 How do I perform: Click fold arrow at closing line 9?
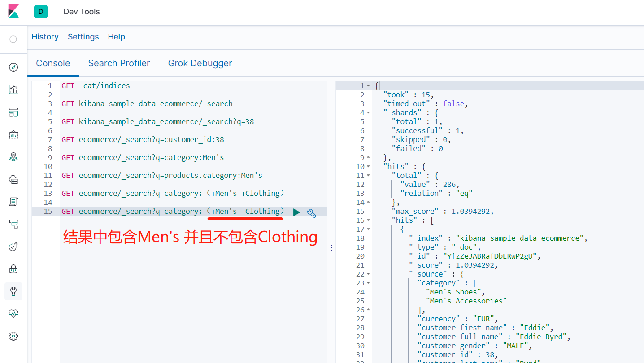369,157
